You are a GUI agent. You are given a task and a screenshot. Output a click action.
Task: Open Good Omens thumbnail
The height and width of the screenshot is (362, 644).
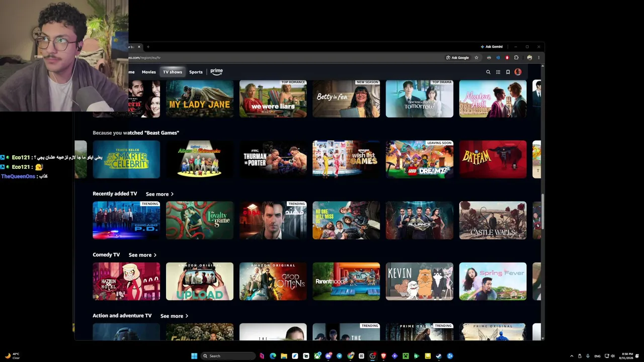pos(273,281)
